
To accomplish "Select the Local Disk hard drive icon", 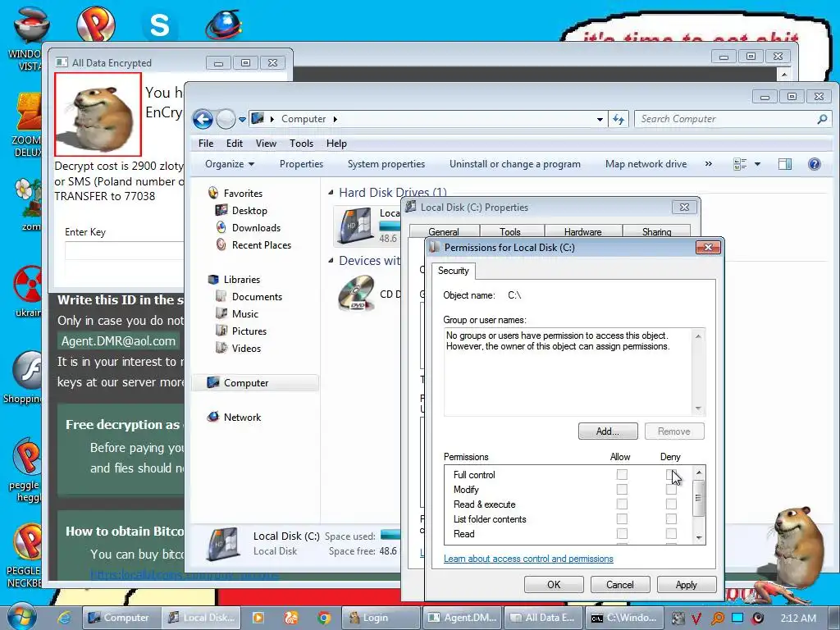I will pos(354,225).
